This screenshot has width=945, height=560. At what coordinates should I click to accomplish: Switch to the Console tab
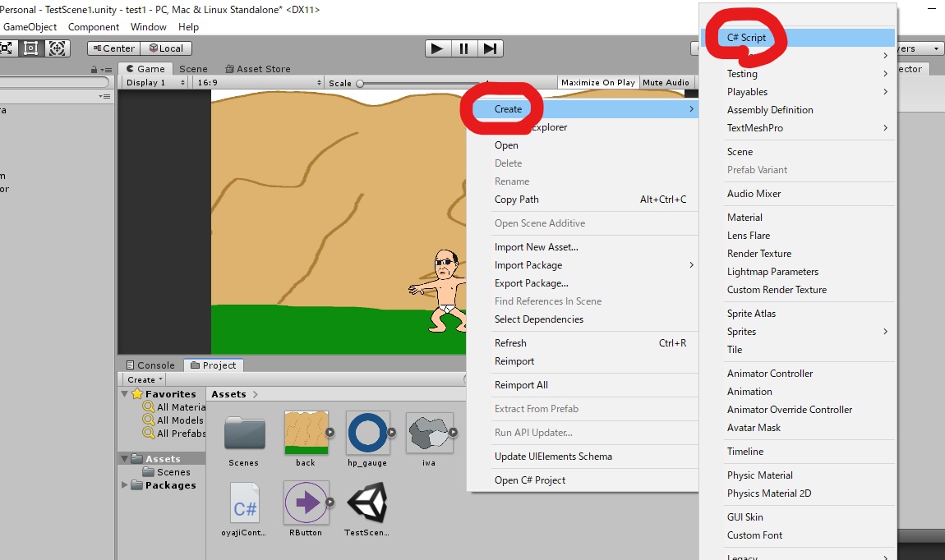tap(150, 365)
